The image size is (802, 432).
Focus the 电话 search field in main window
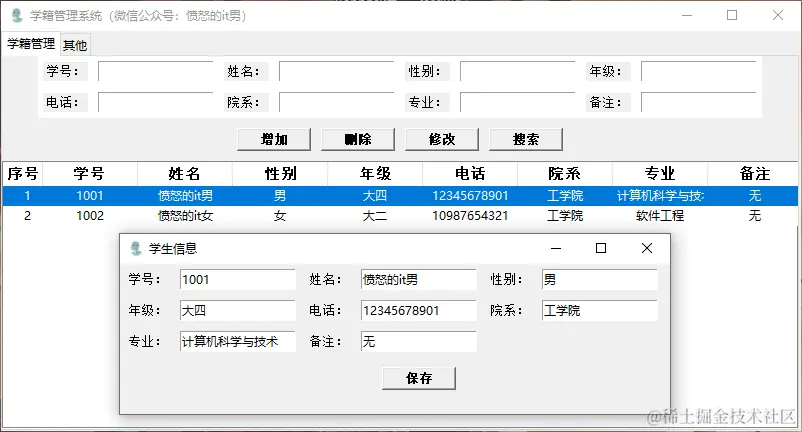[x=155, y=102]
